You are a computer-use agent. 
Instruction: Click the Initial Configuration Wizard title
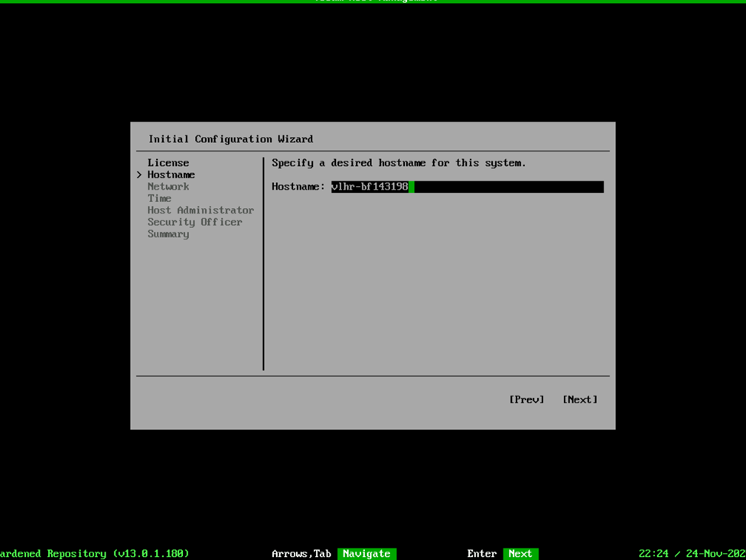click(230, 139)
